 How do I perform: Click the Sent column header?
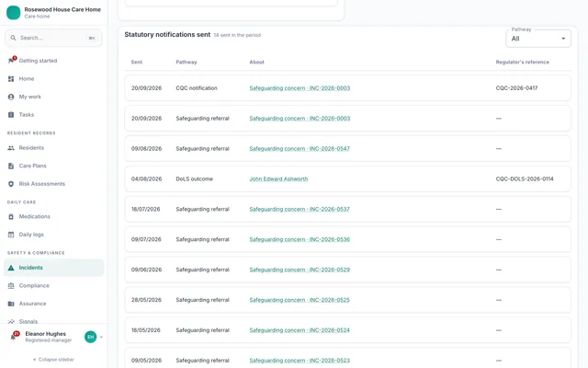click(x=137, y=62)
